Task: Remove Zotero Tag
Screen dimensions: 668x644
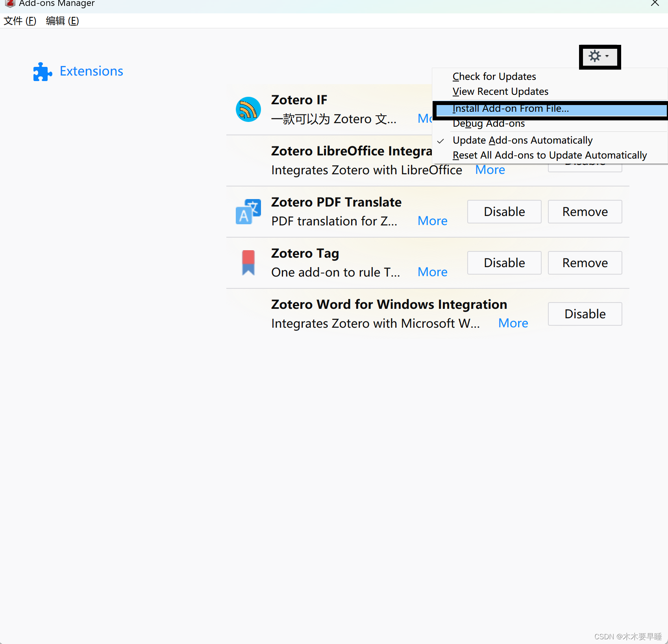Action: pyautogui.click(x=585, y=263)
